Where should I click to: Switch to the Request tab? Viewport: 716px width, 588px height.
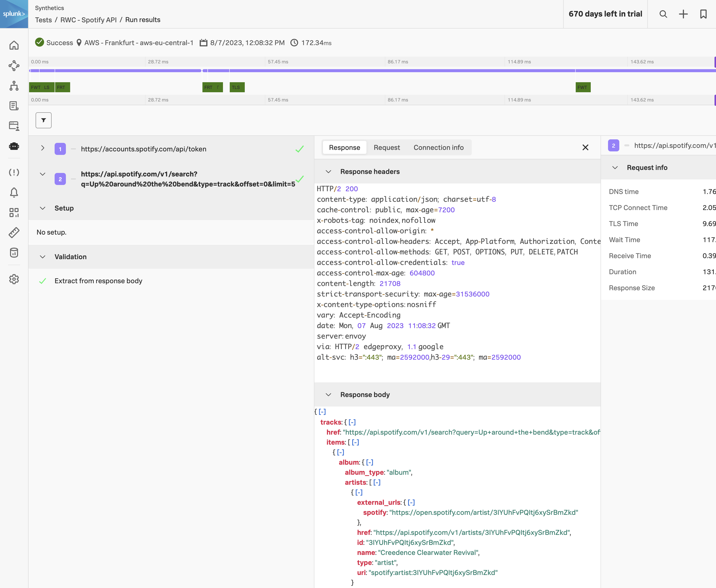tap(387, 147)
